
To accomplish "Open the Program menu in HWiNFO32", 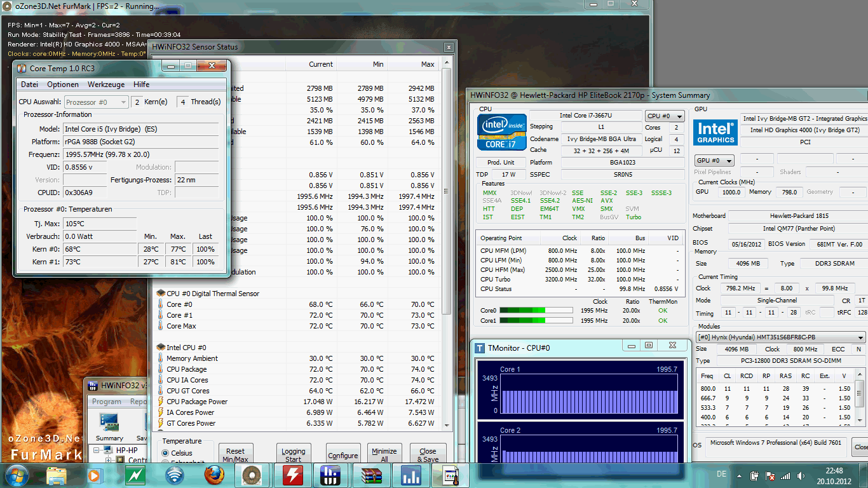I will [x=107, y=402].
